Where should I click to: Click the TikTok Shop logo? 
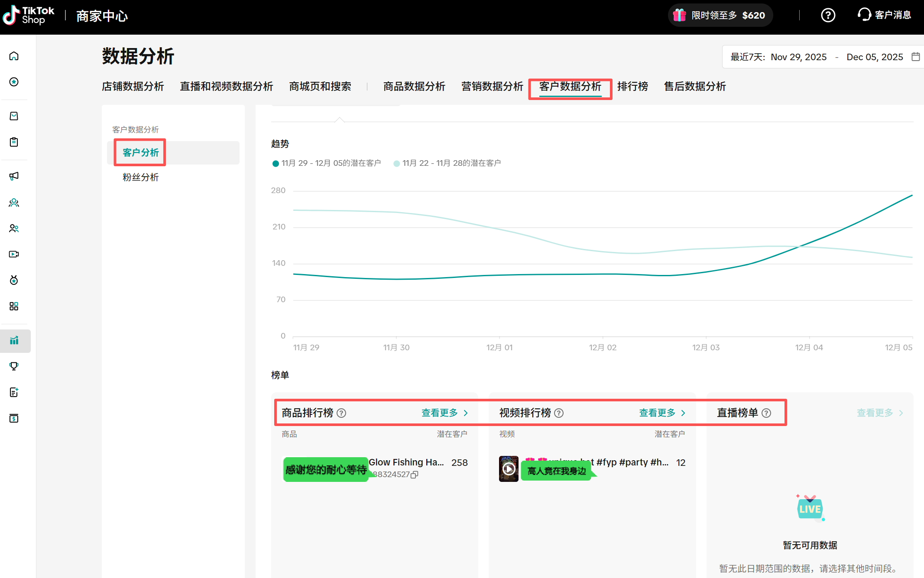tap(29, 16)
